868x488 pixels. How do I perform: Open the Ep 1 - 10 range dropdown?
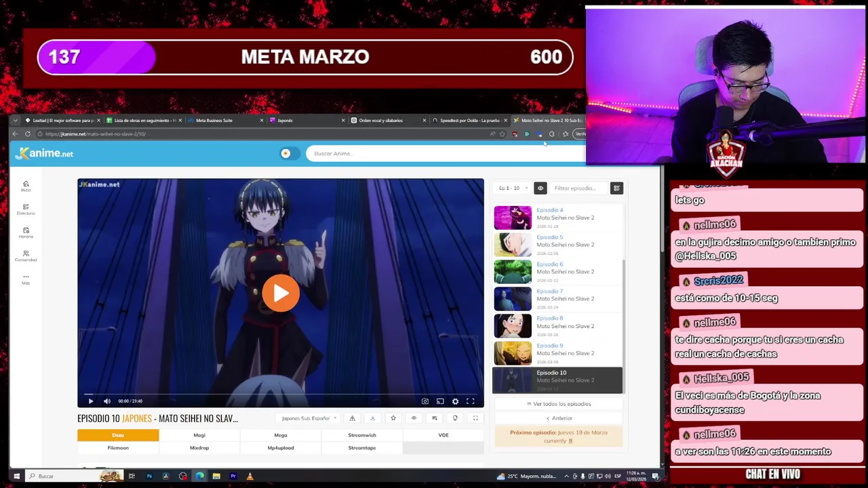513,188
